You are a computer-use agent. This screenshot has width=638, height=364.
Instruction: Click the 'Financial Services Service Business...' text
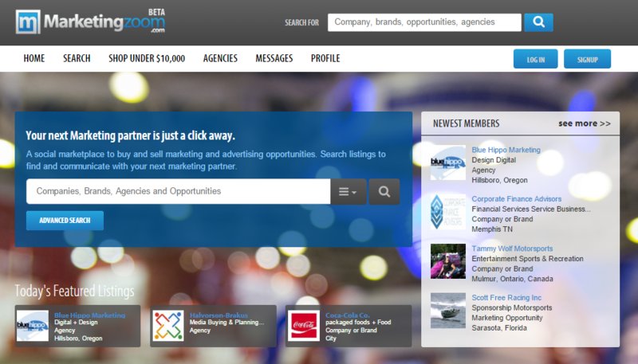530,209
